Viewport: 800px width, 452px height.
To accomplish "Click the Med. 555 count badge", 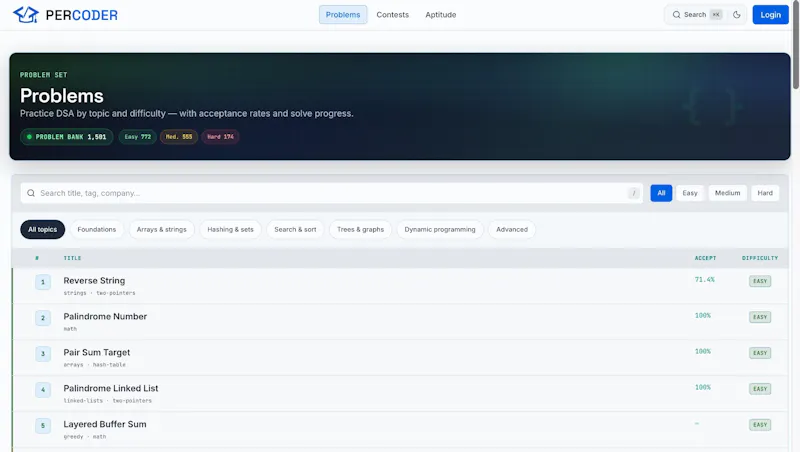I will (179, 137).
